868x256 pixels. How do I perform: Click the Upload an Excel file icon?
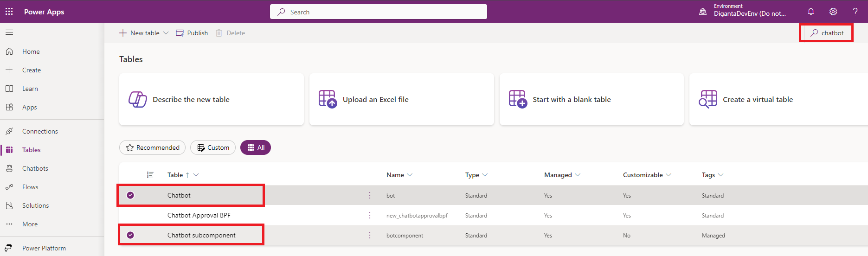328,99
